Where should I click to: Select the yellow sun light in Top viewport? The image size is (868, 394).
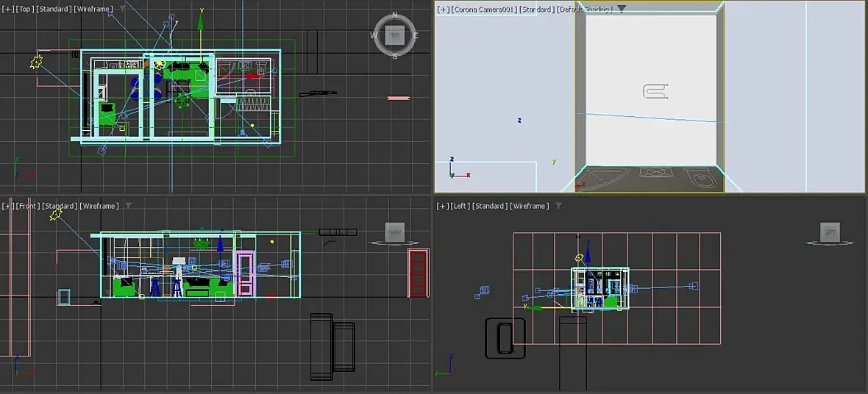click(36, 62)
